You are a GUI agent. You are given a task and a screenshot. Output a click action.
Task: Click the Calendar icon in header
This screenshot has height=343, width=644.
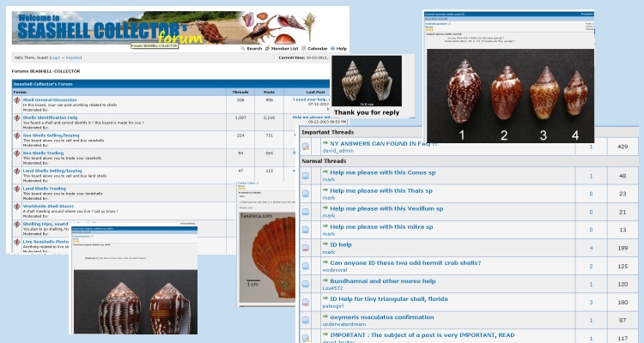coord(303,48)
